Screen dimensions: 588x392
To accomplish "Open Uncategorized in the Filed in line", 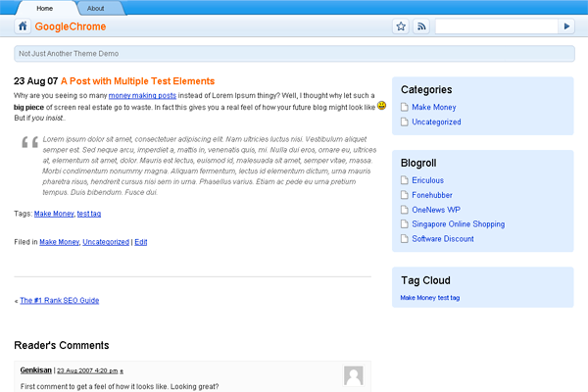I will [106, 242].
